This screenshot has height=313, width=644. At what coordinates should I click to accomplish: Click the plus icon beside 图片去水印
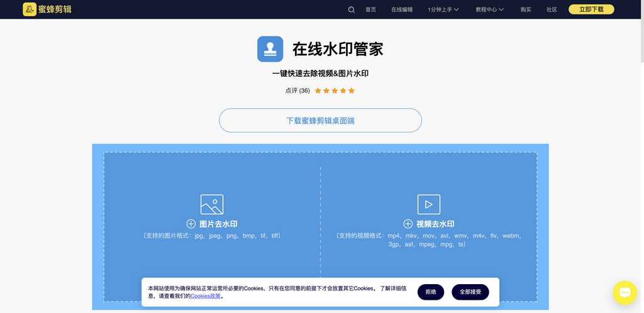tap(191, 224)
